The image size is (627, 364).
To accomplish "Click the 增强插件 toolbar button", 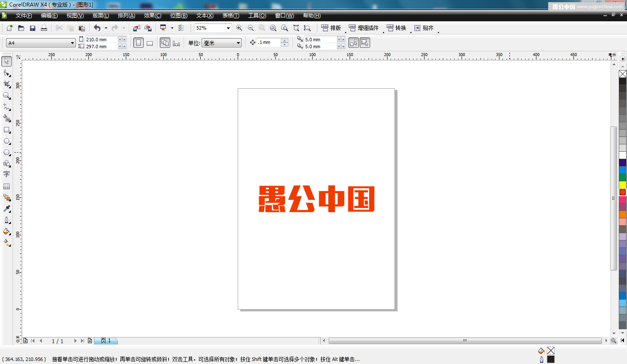I will point(364,28).
